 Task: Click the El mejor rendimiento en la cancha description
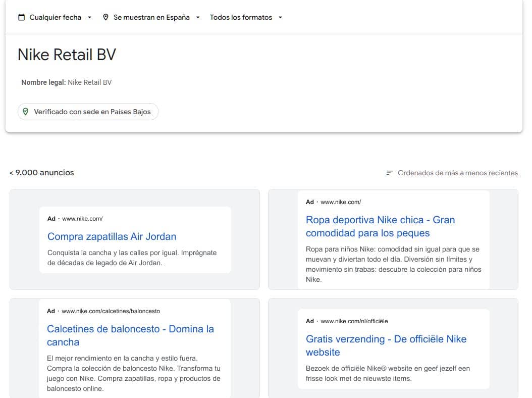coord(134,373)
